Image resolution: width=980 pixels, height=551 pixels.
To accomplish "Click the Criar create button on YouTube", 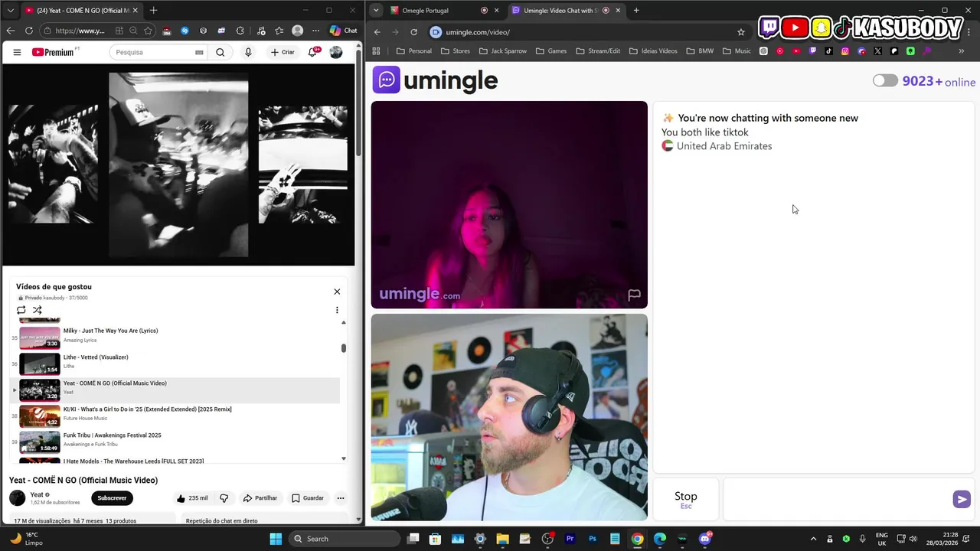I will click(283, 52).
